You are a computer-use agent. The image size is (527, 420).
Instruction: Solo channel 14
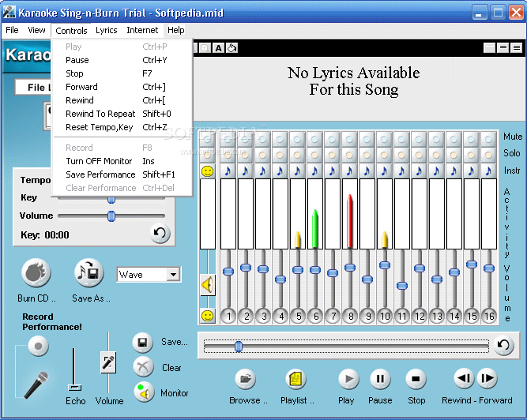click(454, 155)
